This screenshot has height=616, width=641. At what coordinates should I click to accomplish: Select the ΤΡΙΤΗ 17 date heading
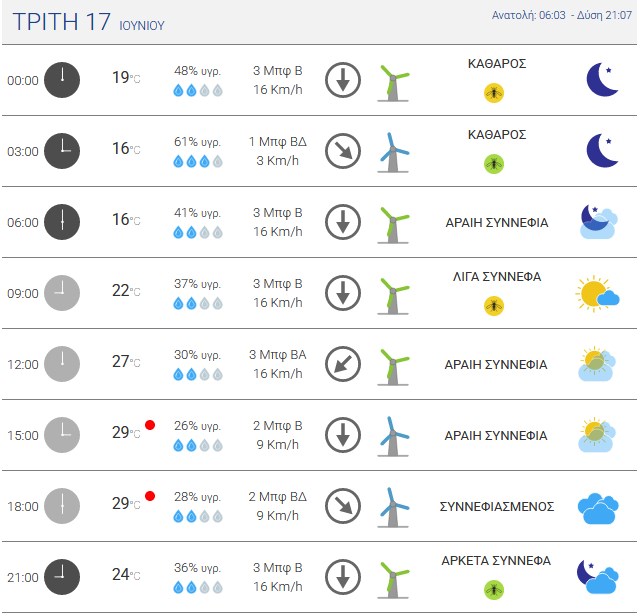pos(61,21)
